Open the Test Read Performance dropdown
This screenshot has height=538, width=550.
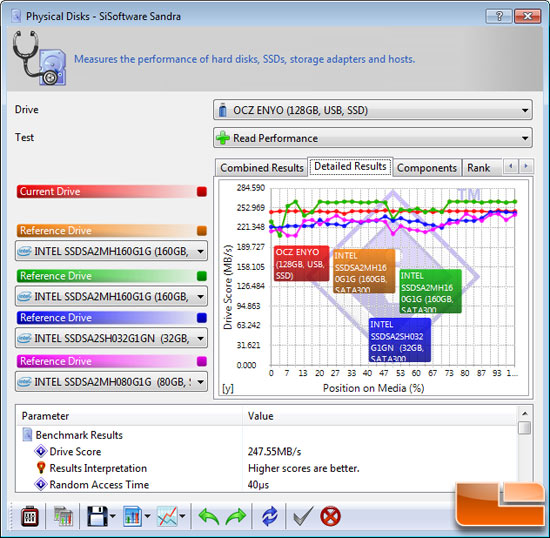(373, 138)
